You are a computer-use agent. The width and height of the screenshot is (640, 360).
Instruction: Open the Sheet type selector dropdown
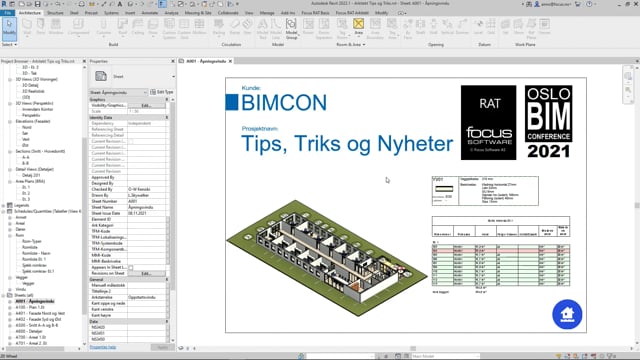point(173,76)
